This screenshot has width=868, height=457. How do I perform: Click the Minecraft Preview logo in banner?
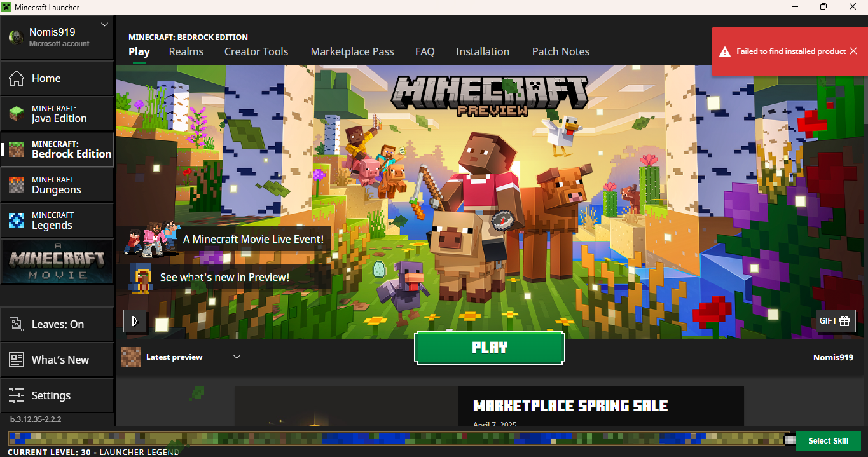point(490,95)
